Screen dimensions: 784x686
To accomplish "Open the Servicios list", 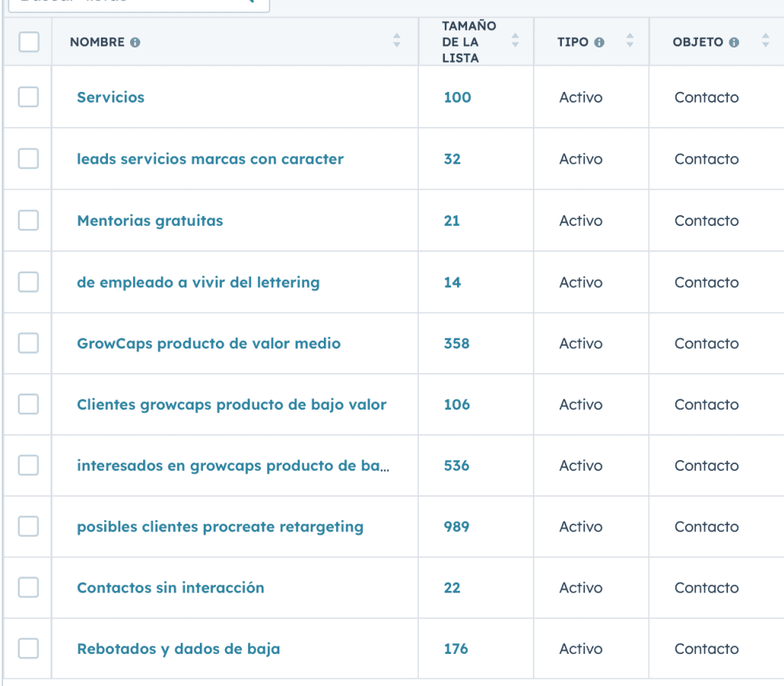I will [x=110, y=97].
